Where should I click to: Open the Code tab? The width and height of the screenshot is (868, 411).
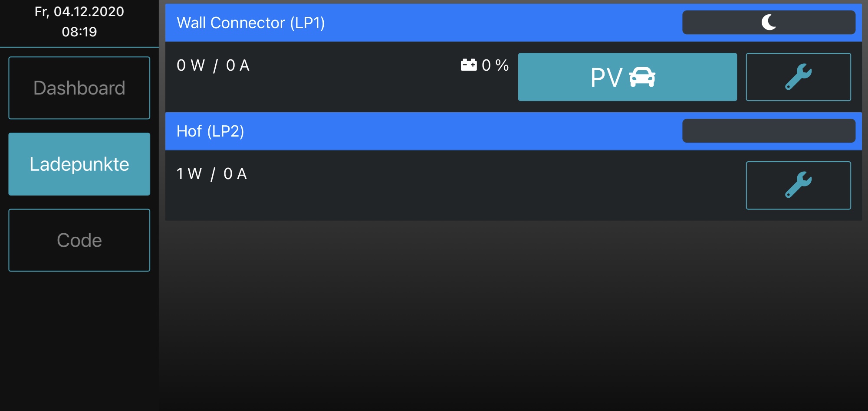pos(79,240)
